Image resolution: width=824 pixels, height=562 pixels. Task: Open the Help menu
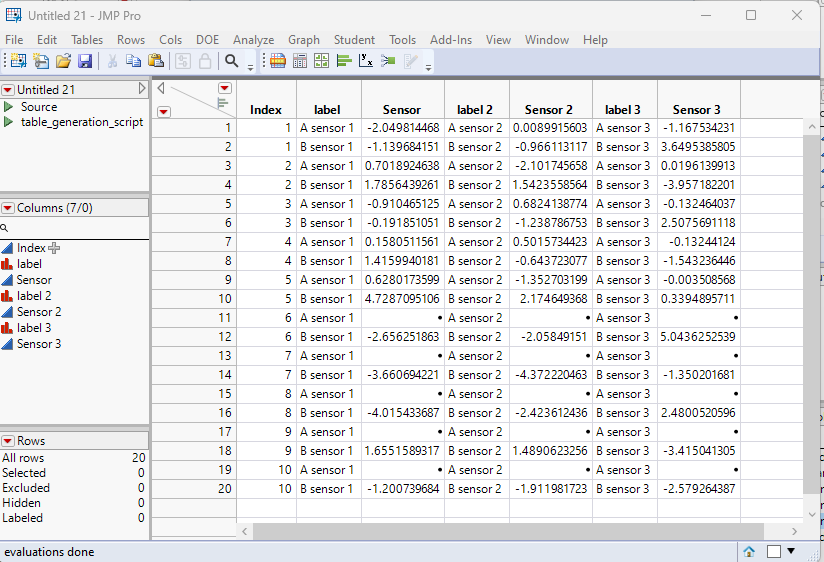[595, 40]
